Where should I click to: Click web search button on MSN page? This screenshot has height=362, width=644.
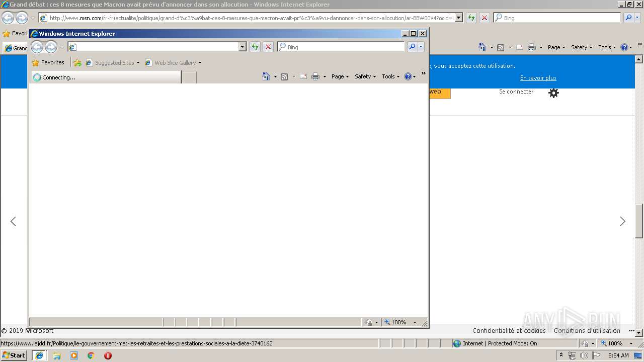[x=440, y=93]
